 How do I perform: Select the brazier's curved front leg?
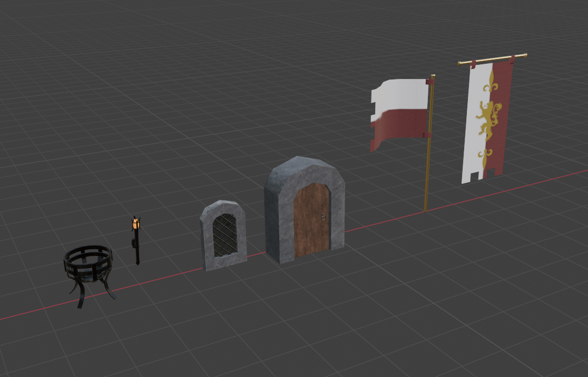pos(82,295)
